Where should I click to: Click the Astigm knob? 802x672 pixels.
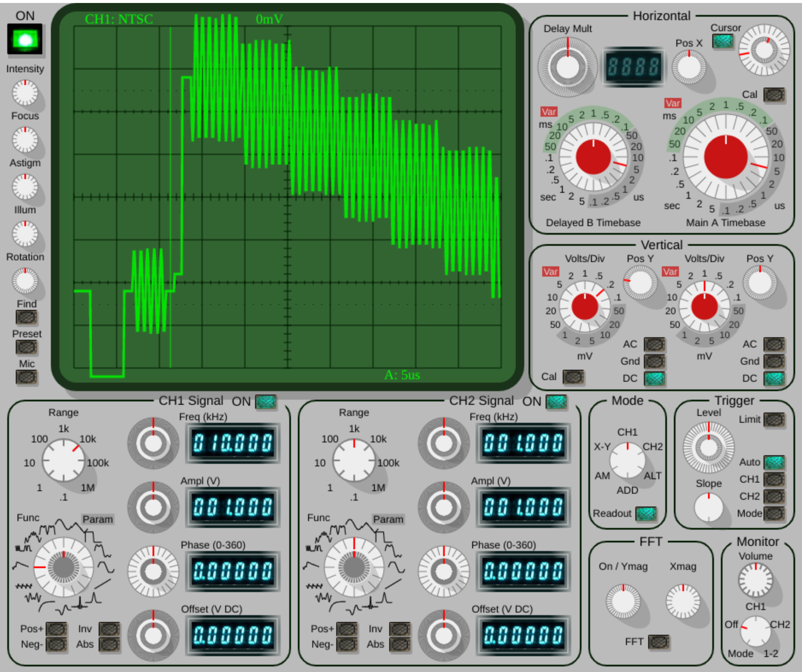click(x=25, y=187)
